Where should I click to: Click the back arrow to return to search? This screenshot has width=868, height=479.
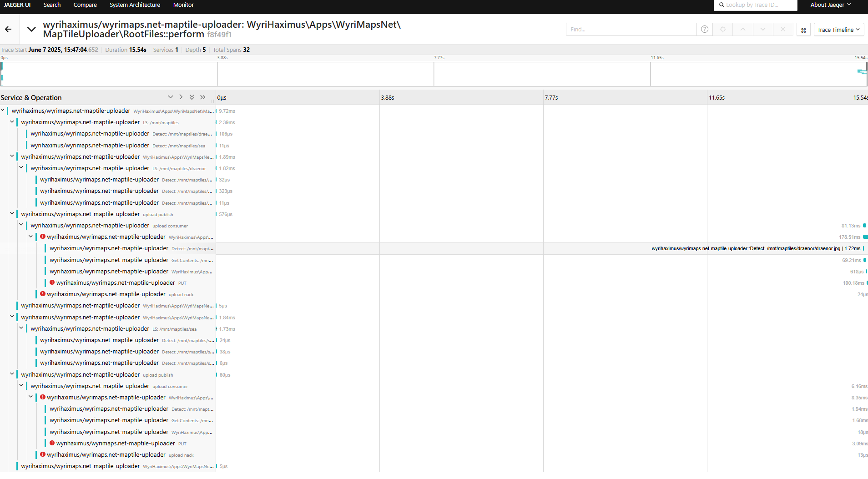[8, 29]
